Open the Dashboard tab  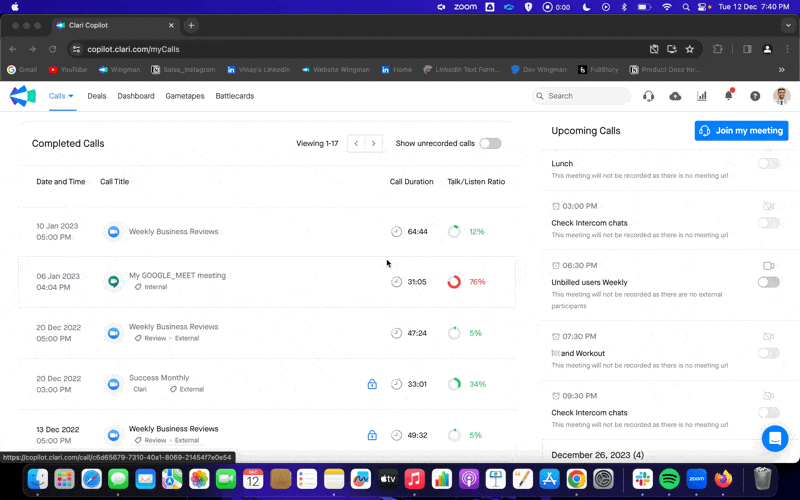pos(136,96)
